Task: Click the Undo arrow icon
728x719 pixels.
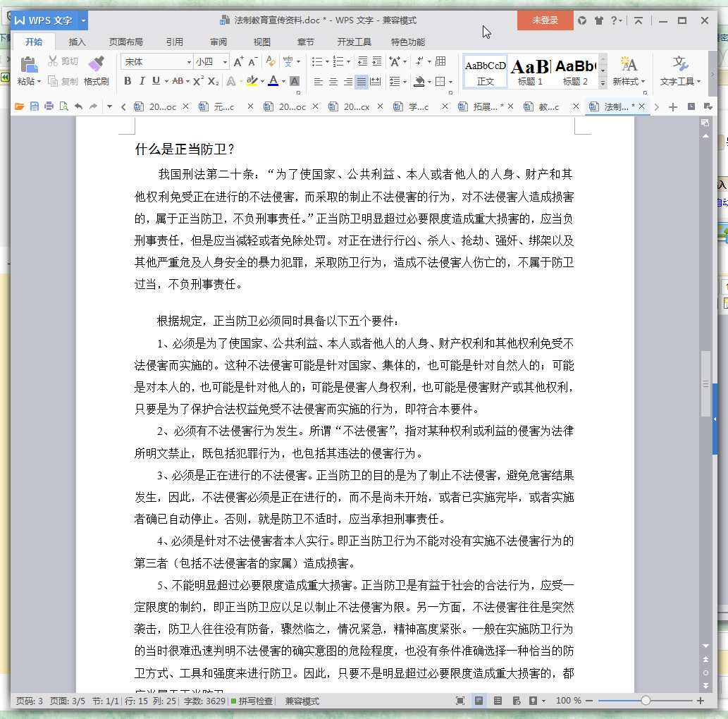Action: [x=78, y=107]
